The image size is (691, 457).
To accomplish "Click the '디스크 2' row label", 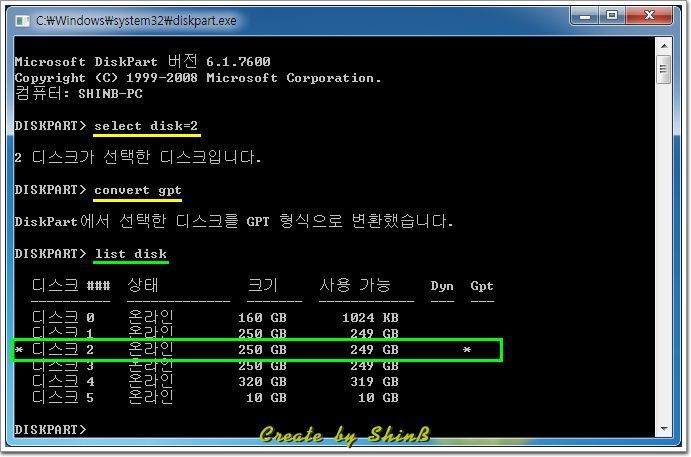I will point(63,349).
